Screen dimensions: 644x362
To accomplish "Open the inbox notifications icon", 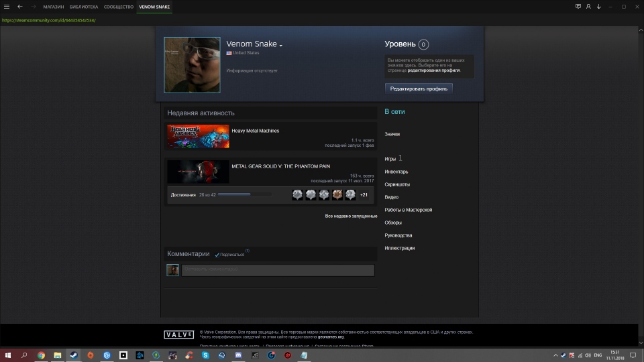I will click(578, 7).
